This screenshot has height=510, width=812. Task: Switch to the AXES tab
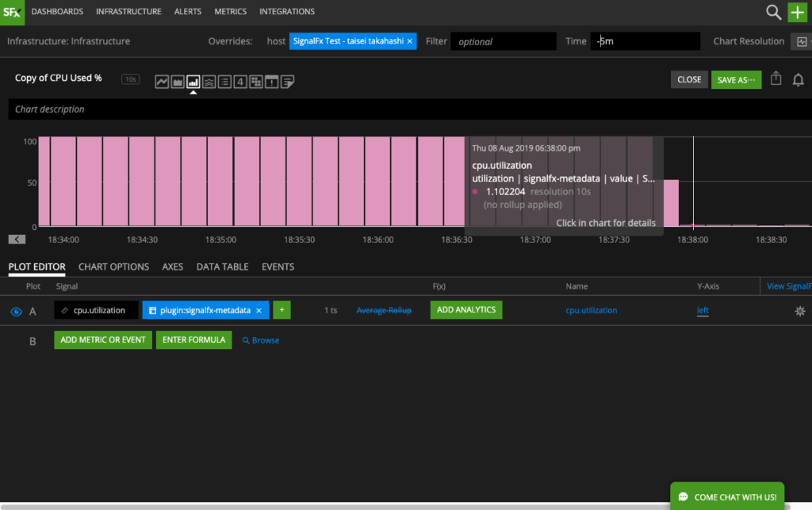(172, 267)
